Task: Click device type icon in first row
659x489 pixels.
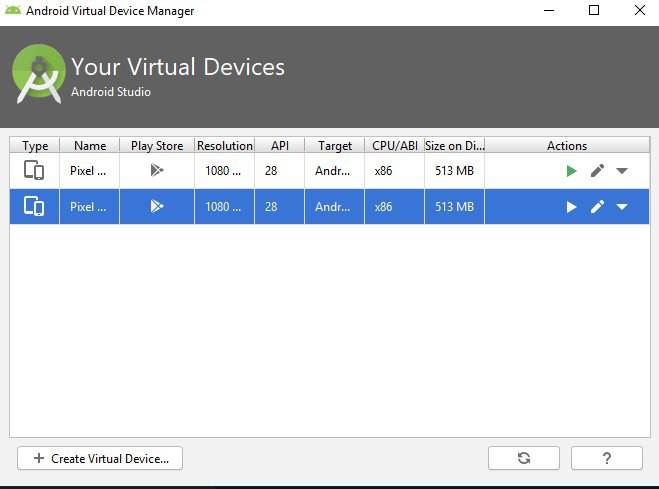Action: coord(34,170)
